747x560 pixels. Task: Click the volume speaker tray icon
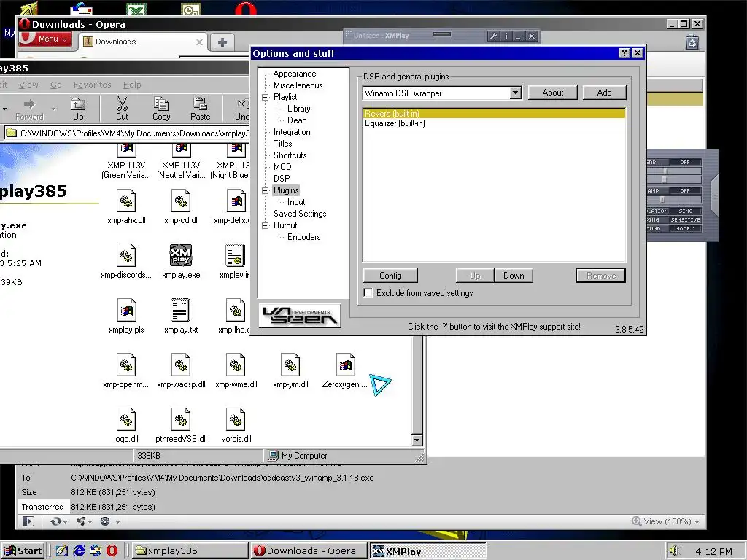673,551
